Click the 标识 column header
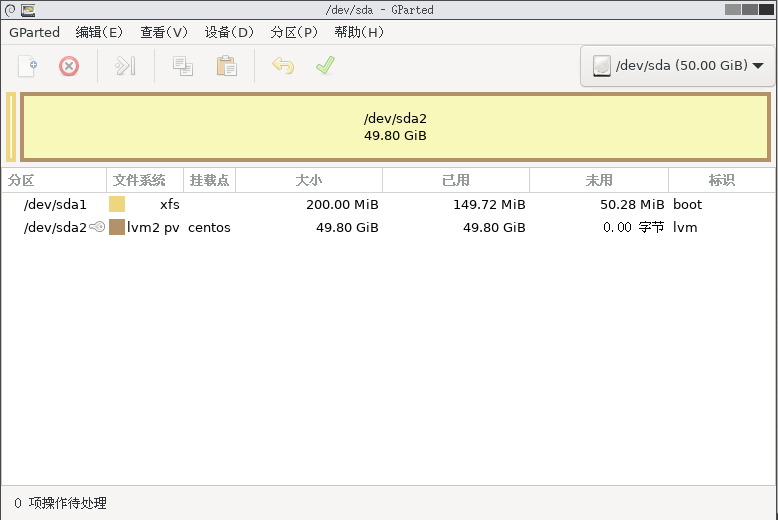 (721, 180)
